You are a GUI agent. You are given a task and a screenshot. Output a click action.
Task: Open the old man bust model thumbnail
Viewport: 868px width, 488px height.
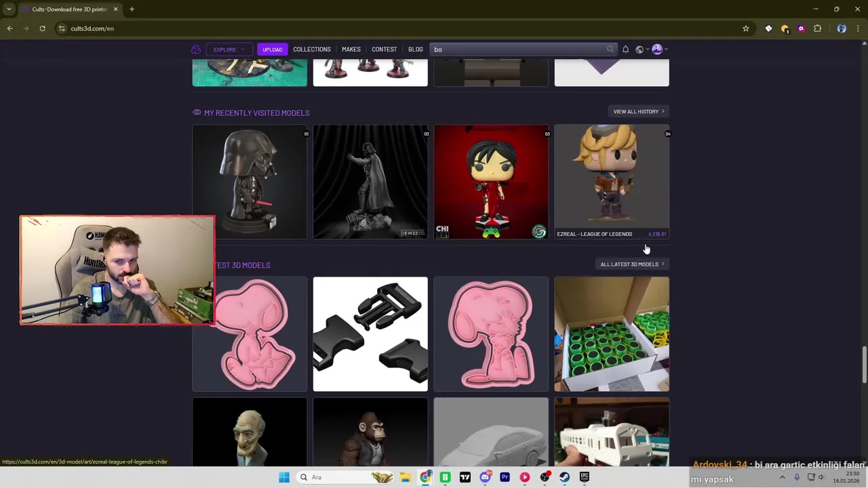250,432
